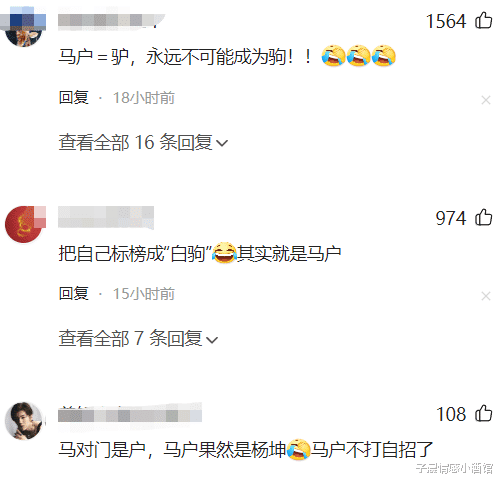The height and width of the screenshot is (481, 498).
Task: Dismiss the comment posted 15小时前
Action: click(x=486, y=296)
